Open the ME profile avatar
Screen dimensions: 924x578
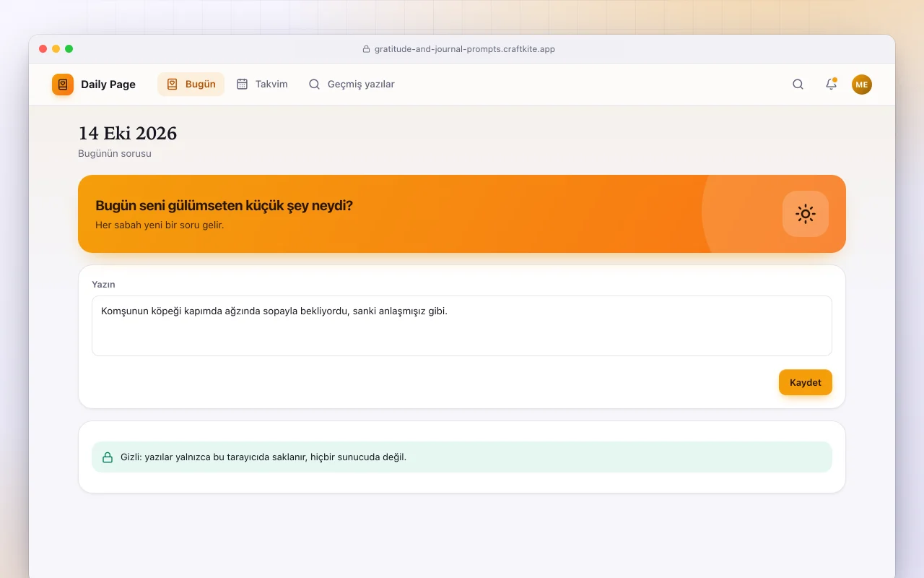click(x=862, y=85)
